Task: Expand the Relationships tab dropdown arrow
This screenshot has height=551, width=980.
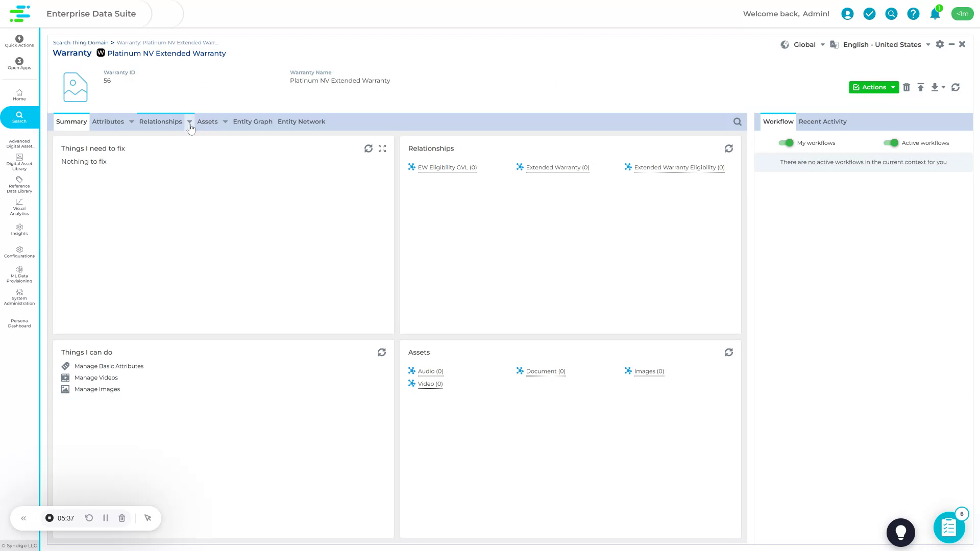Action: [189, 122]
